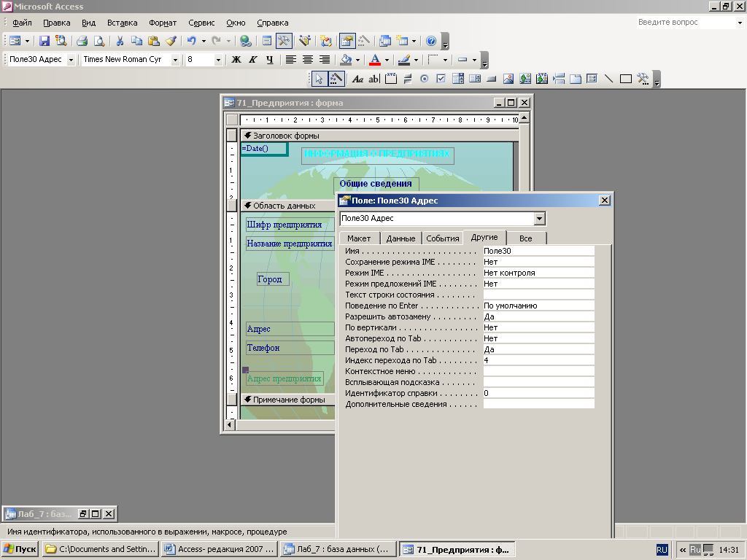Image resolution: width=747 pixels, height=560 pixels.
Task: Open the fill color dropdown arrow
Action: (357, 60)
